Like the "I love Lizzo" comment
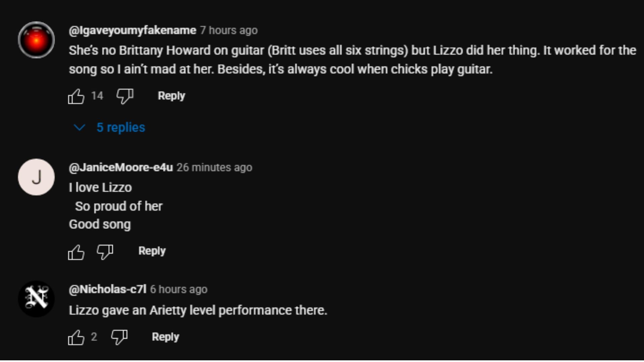The image size is (644, 362). coord(76,252)
